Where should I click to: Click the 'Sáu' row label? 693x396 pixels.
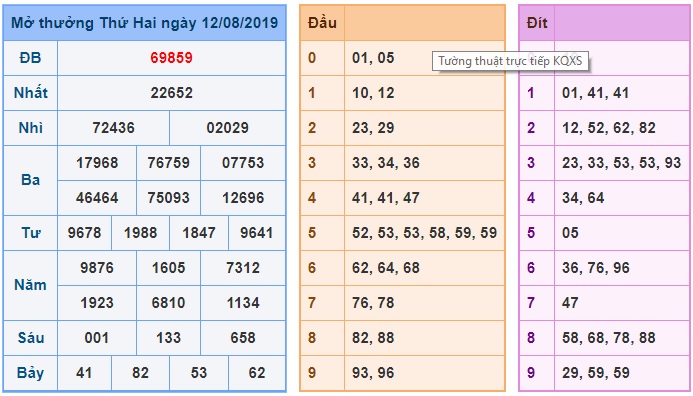pos(30,337)
